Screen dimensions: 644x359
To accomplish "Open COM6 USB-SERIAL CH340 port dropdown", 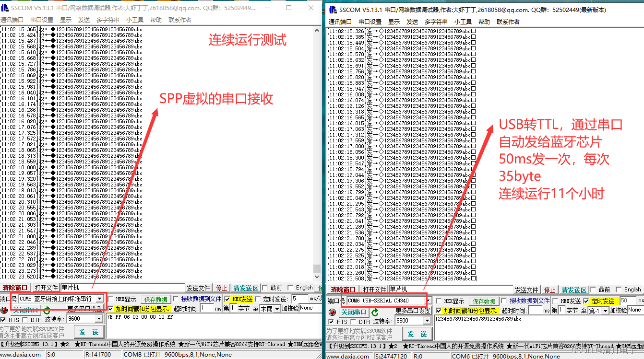I will [x=427, y=301].
